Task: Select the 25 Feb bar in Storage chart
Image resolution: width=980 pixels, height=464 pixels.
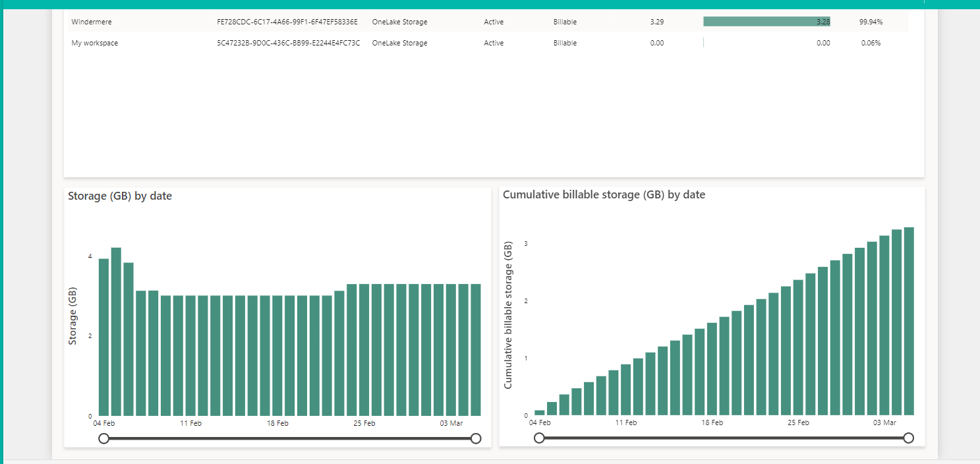Action: click(x=364, y=350)
